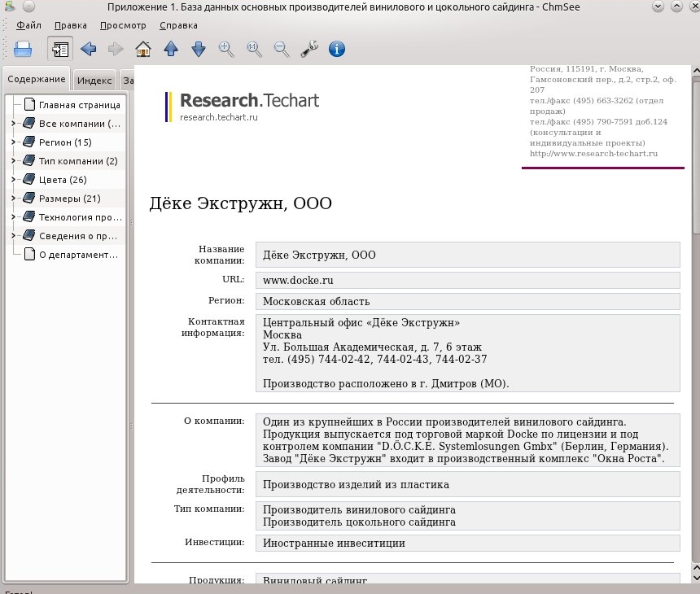The height and width of the screenshot is (594, 700).
Task: Click the scrollbar up arrow at top
Action: pyautogui.click(x=696, y=71)
